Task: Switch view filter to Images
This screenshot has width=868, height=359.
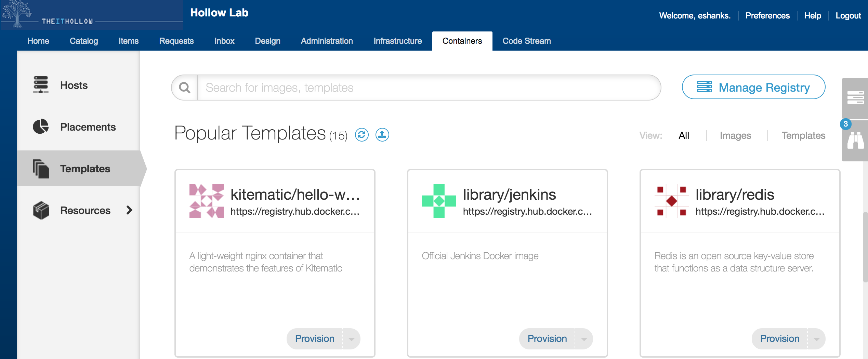Action: pos(735,135)
